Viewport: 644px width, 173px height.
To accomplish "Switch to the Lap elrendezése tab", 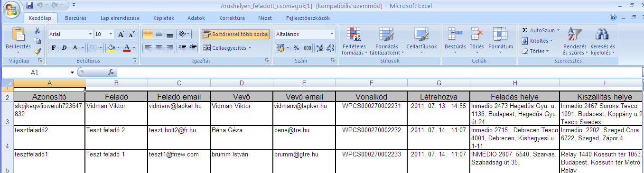I will (x=120, y=18).
